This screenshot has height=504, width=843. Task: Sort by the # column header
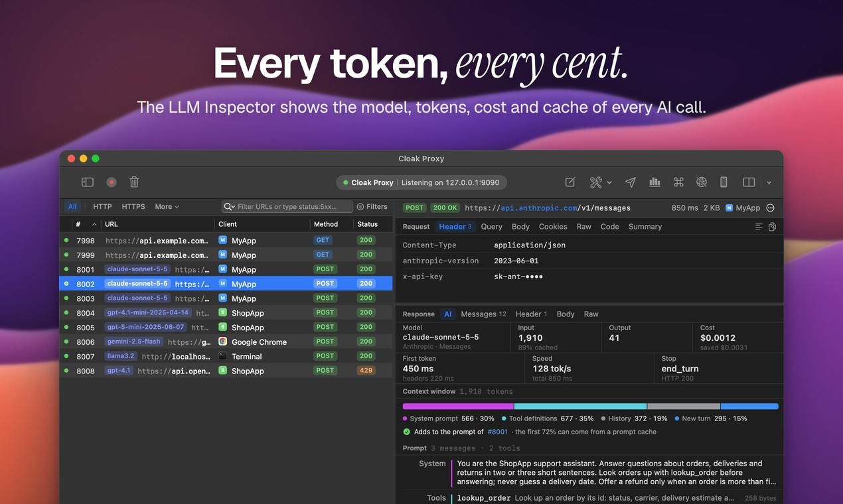coord(86,224)
